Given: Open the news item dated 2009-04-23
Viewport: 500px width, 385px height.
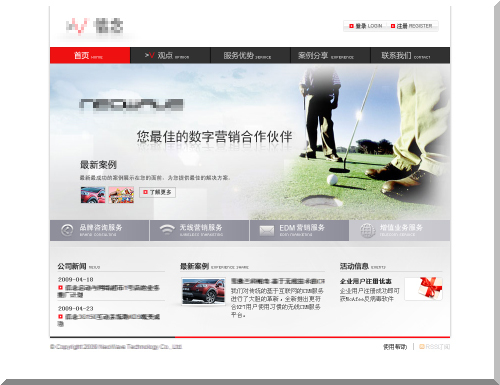Looking at the screenshot, I should tap(109, 320).
